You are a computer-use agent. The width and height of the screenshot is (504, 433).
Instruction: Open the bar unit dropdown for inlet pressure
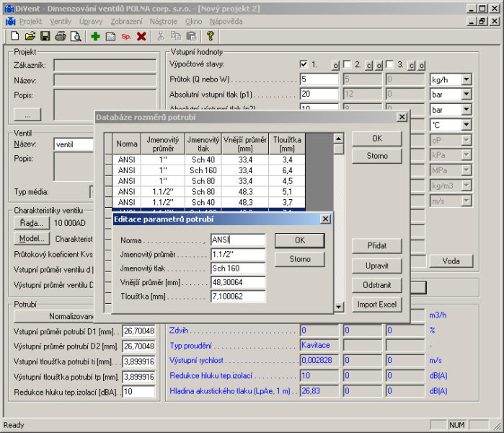pyautogui.click(x=466, y=95)
